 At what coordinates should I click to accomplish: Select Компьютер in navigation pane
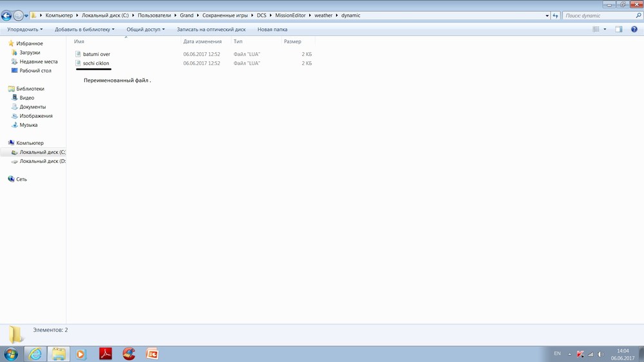pyautogui.click(x=30, y=143)
